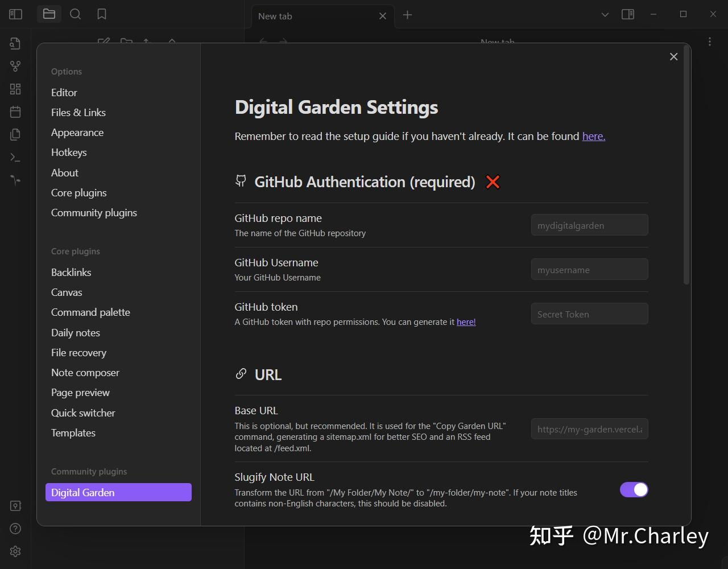Open the setup guide 'here.' link
This screenshot has width=728, height=569.
[x=593, y=136]
